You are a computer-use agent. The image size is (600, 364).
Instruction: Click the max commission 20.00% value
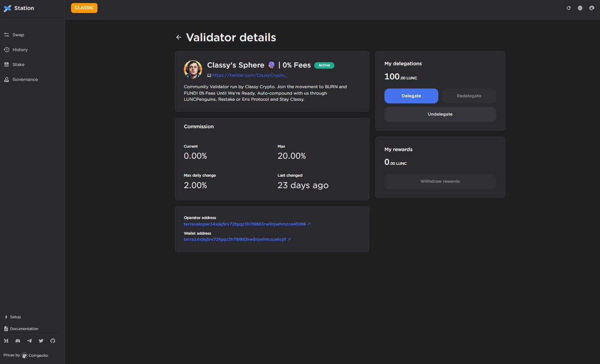tap(291, 156)
